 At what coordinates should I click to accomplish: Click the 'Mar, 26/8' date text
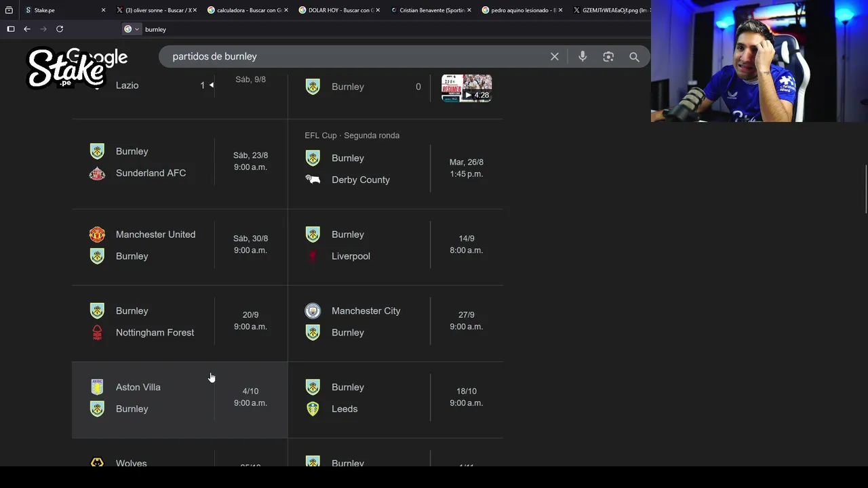coord(467,163)
